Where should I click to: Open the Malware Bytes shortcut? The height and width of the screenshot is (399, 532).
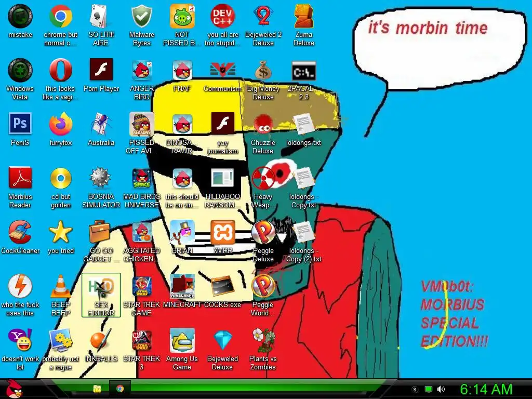(x=141, y=17)
